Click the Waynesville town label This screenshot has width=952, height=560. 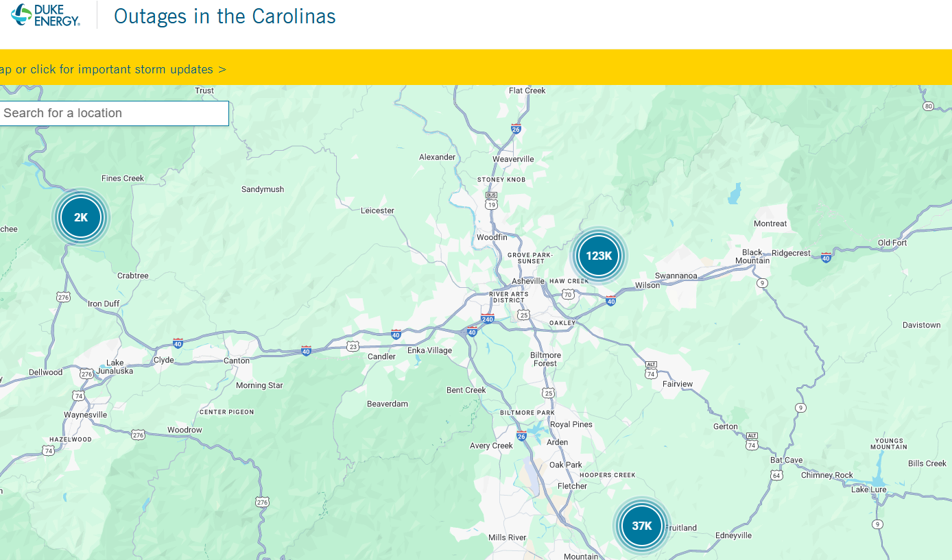click(x=85, y=415)
